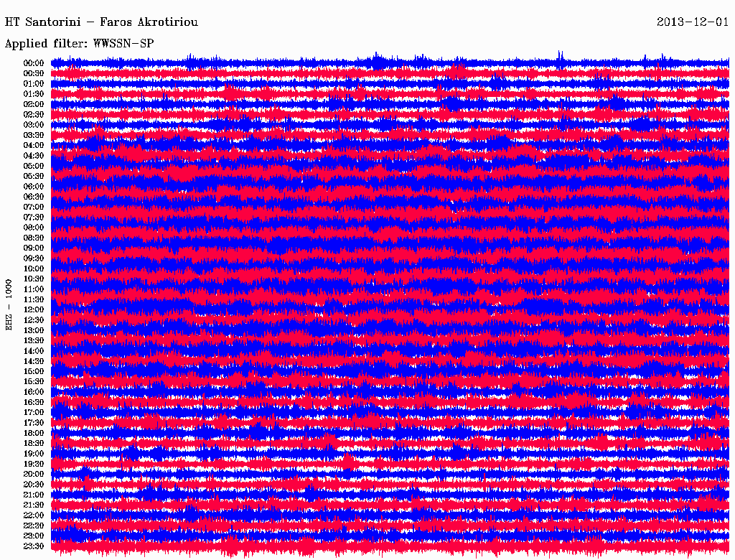Click the 00:00 time label

[34, 63]
